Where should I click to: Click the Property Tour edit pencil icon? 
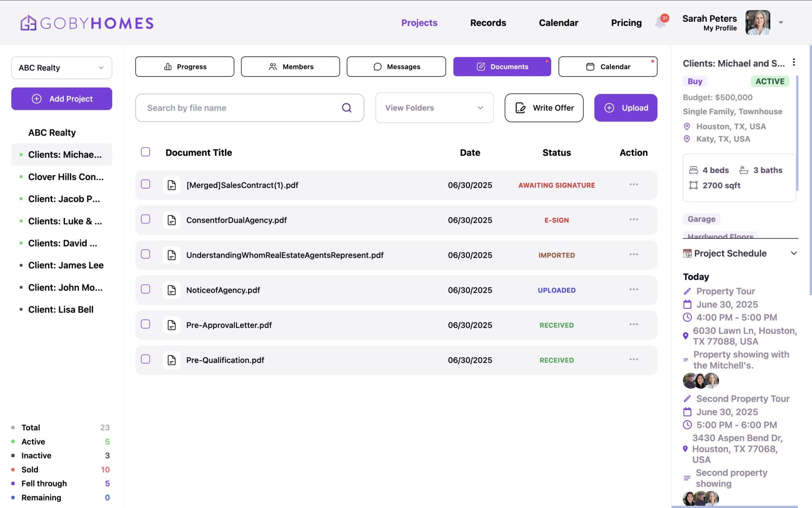pyautogui.click(x=687, y=291)
